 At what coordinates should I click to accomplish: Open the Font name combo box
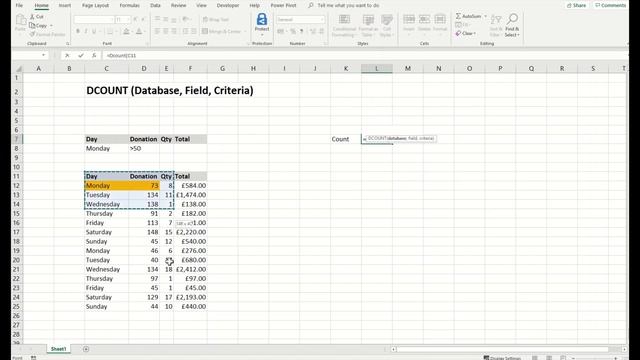tap(94, 20)
